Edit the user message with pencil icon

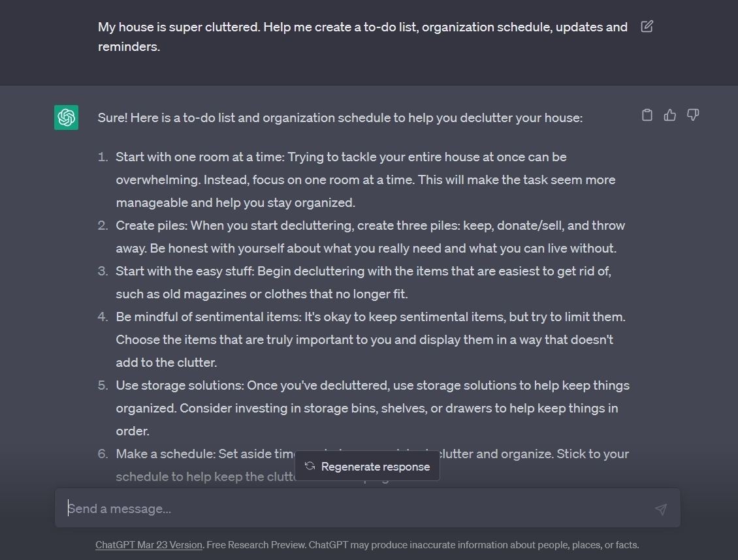tap(647, 26)
